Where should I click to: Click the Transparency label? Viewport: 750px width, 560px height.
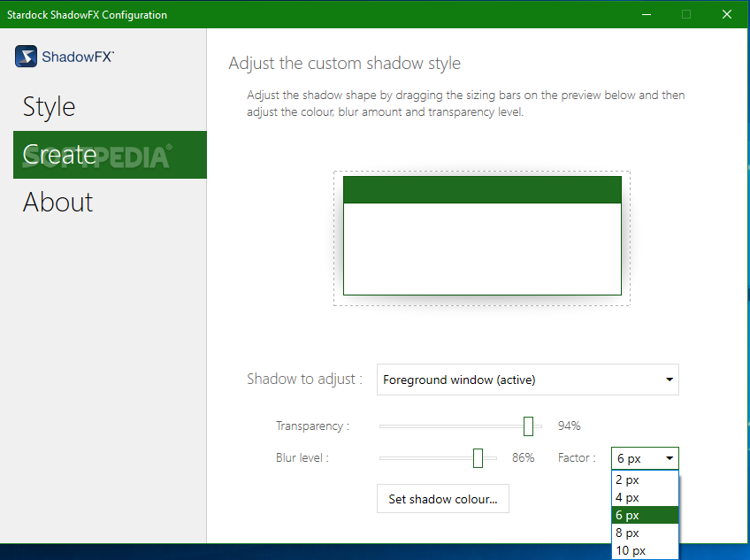pos(312,426)
